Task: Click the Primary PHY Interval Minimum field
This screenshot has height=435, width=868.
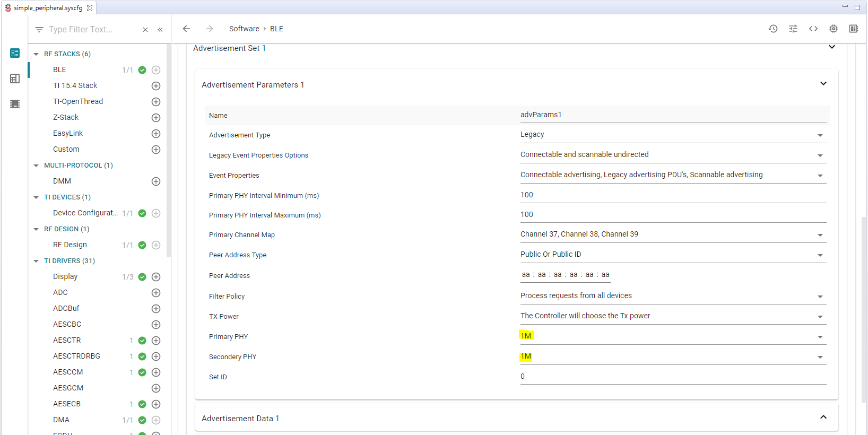Action: tap(672, 195)
